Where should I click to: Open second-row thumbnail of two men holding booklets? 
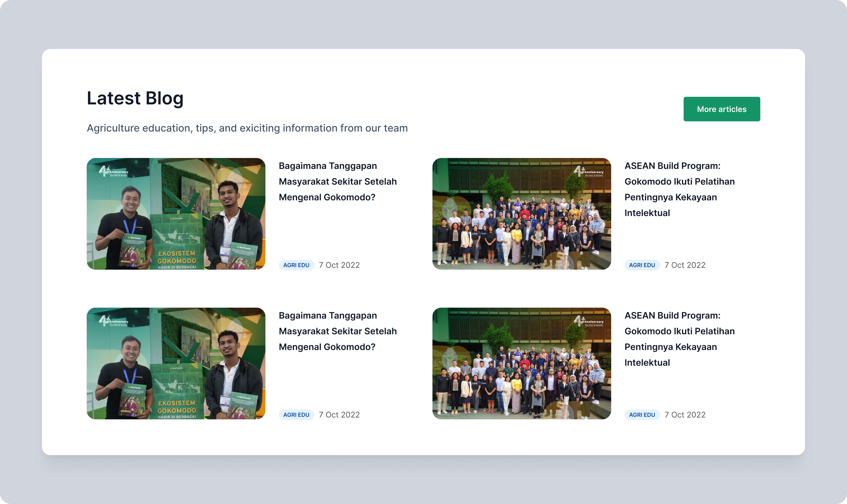coord(176,363)
